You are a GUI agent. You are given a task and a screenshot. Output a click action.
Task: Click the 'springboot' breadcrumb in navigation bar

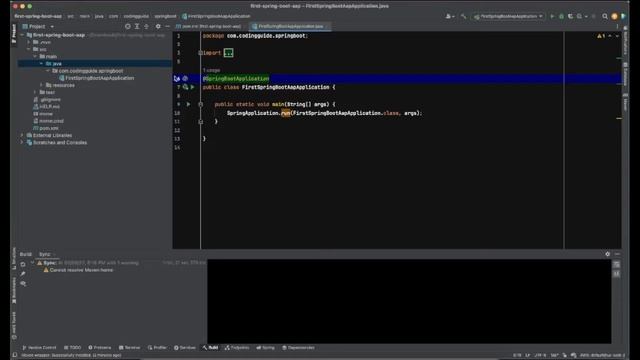(165, 16)
